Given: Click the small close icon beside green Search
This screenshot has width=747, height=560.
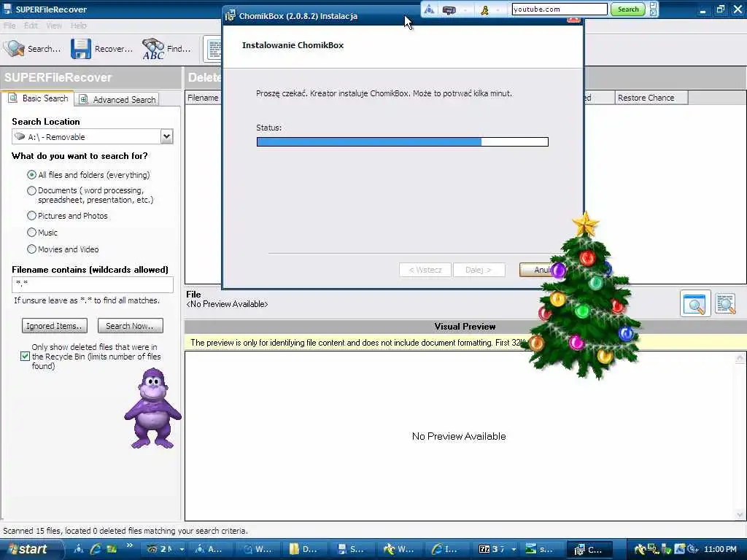Looking at the screenshot, I should [654, 13].
